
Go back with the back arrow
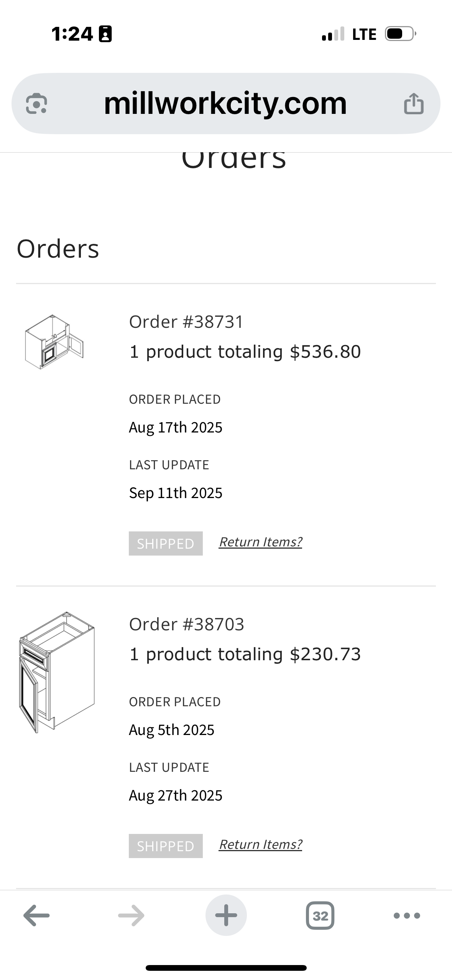36,916
